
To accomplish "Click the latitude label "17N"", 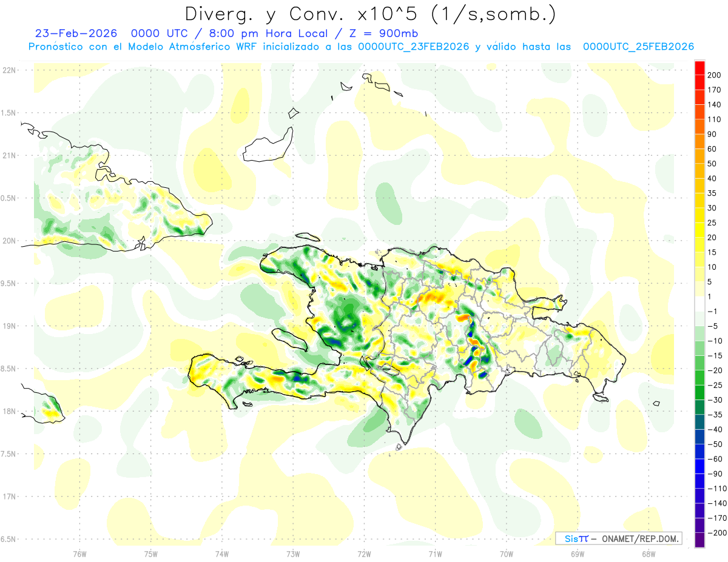I will click(x=9, y=497).
